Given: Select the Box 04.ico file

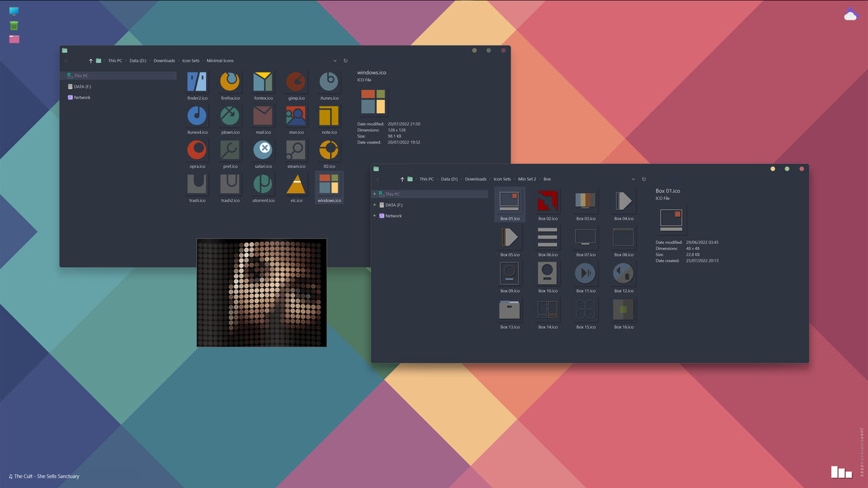Looking at the screenshot, I should pos(624,205).
